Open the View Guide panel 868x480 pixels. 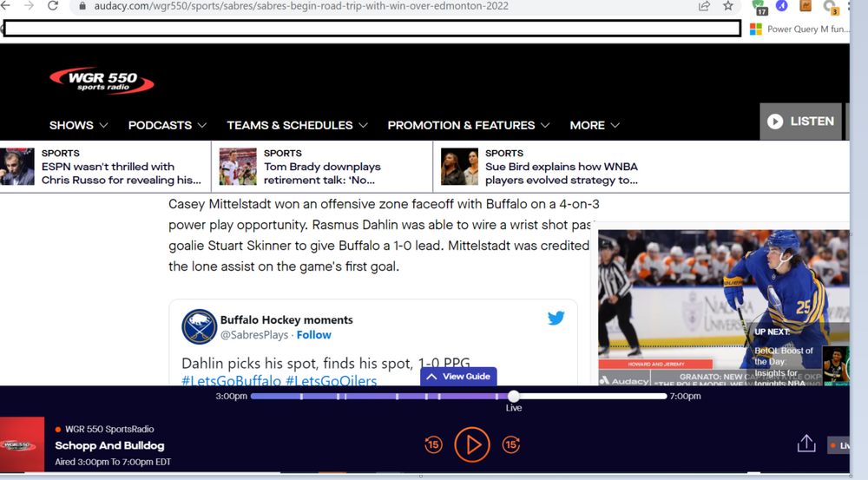[458, 377]
